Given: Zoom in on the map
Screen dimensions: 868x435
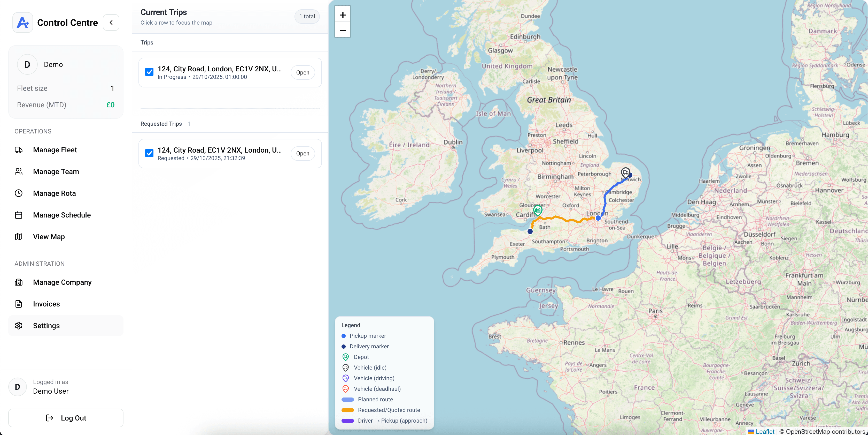Looking at the screenshot, I should click(x=342, y=15).
